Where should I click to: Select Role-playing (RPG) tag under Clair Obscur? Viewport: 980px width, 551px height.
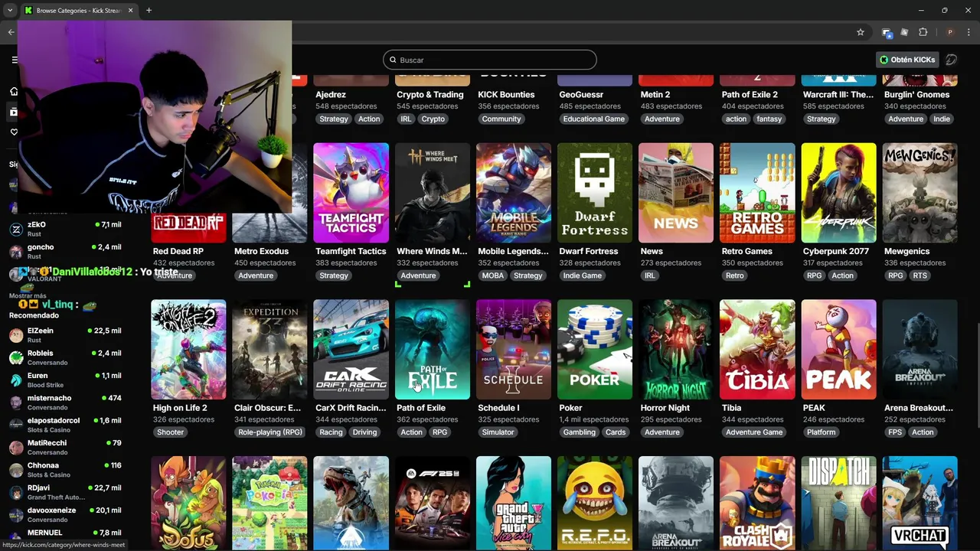coord(270,432)
